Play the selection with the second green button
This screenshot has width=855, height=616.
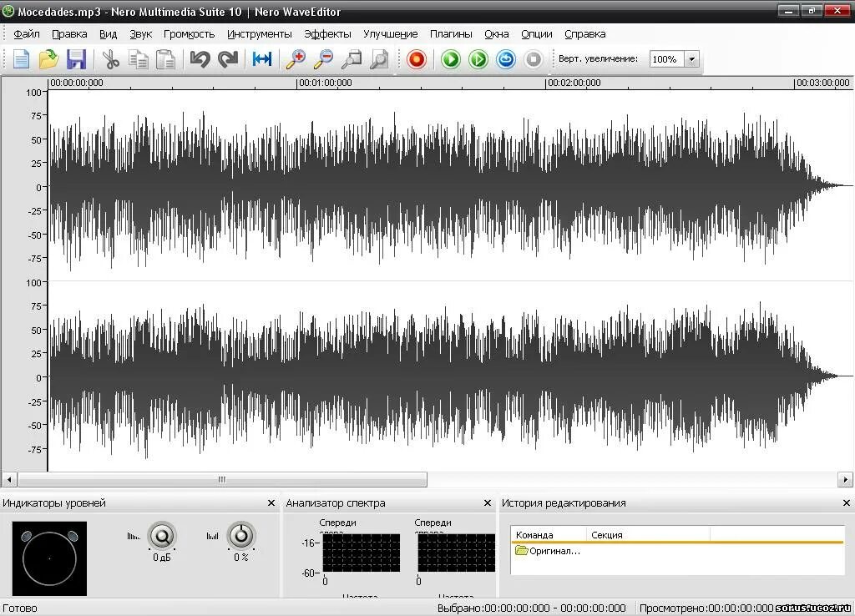coord(478,59)
